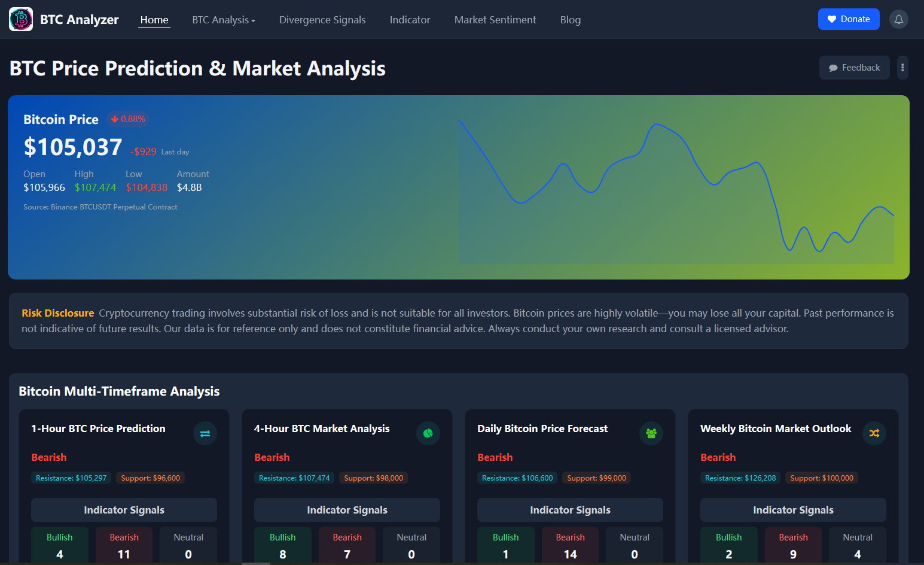Select the Indicator navigation item
This screenshot has height=565, width=924.
coord(410,20)
